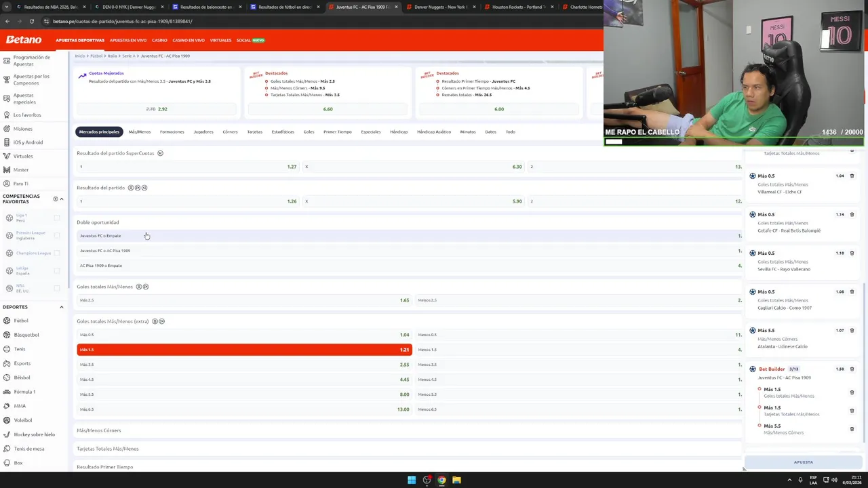The height and width of the screenshot is (488, 868).
Task: Open Béisbol in the sports list
Action: 22,378
